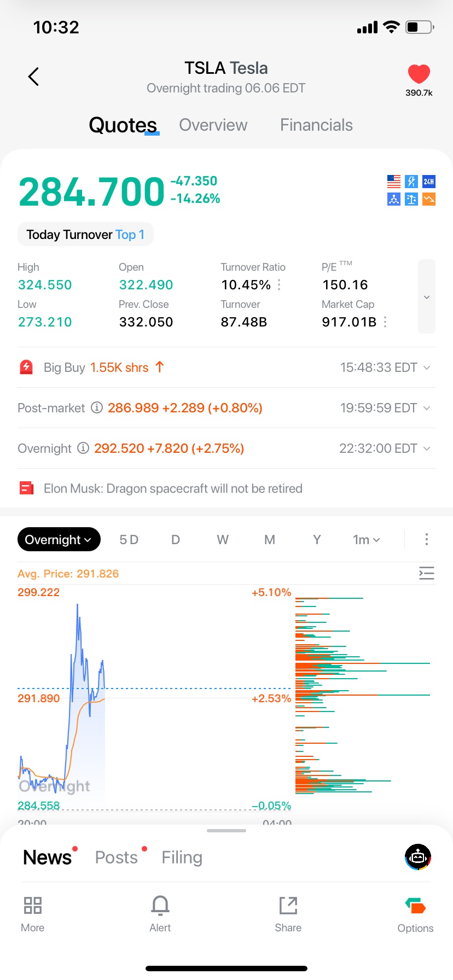Open the 1m interval dropdown

click(x=367, y=540)
